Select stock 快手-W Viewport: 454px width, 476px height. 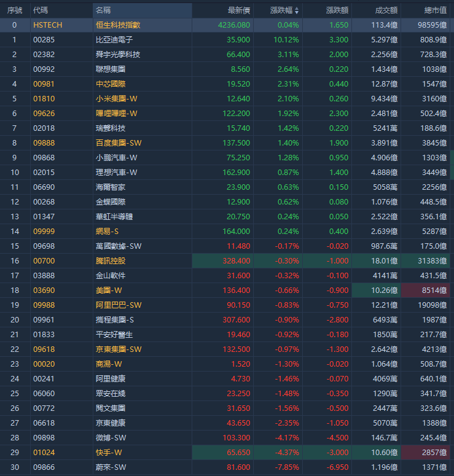109,452
